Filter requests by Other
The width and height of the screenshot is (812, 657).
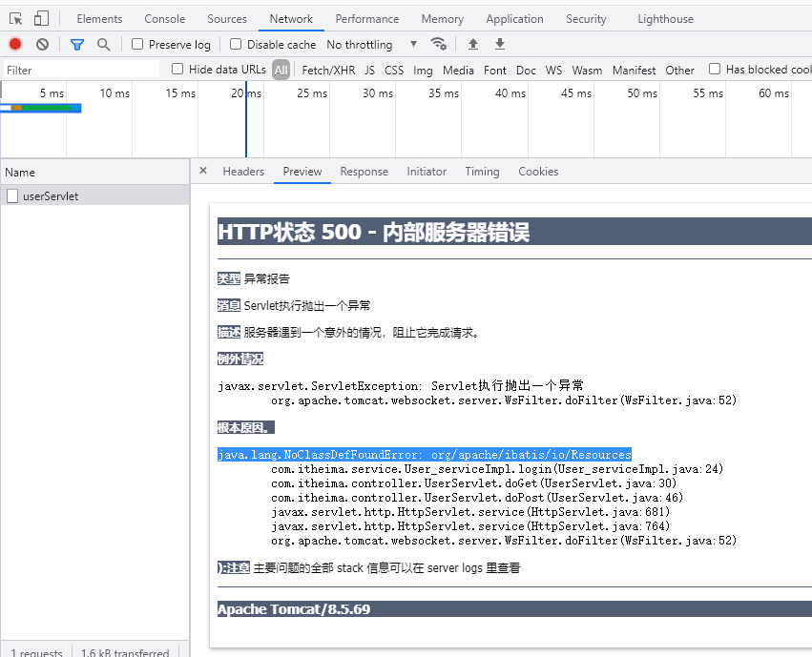(x=679, y=70)
